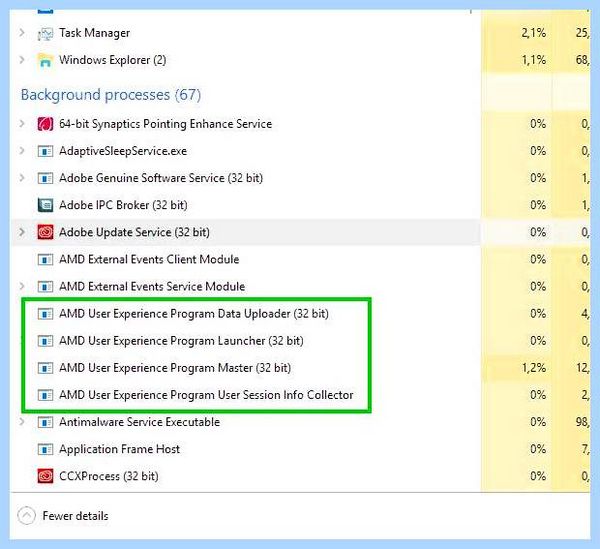The height and width of the screenshot is (549, 600).
Task: Click the Adobe Update Service red icon
Action: tap(45, 232)
